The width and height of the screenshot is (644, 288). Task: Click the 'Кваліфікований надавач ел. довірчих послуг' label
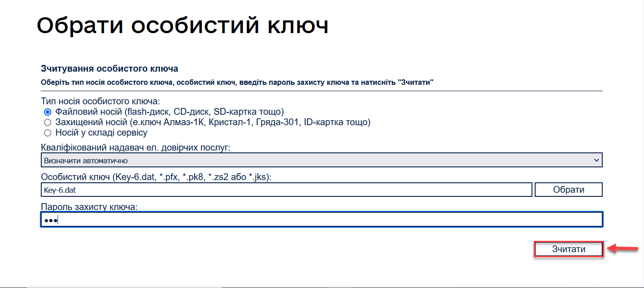click(x=136, y=148)
